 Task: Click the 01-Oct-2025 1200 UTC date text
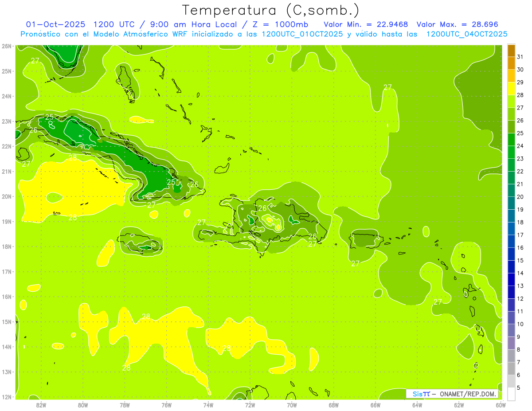tap(77, 24)
